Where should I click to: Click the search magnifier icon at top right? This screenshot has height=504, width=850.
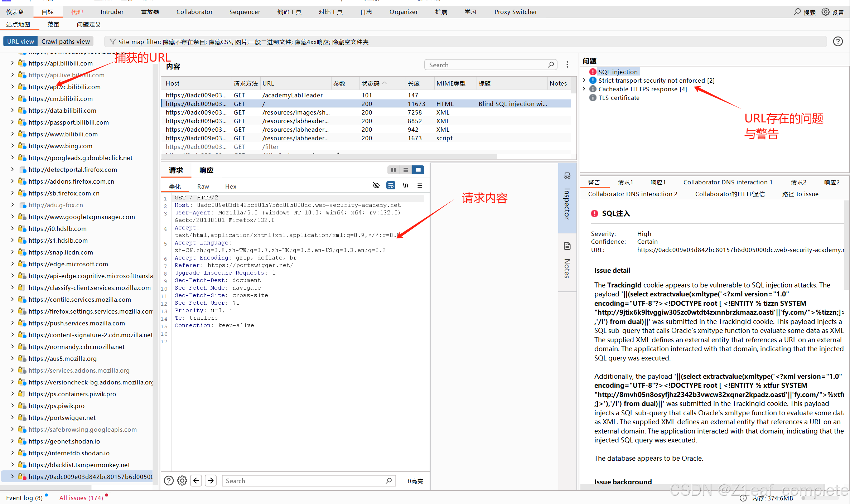tap(797, 12)
